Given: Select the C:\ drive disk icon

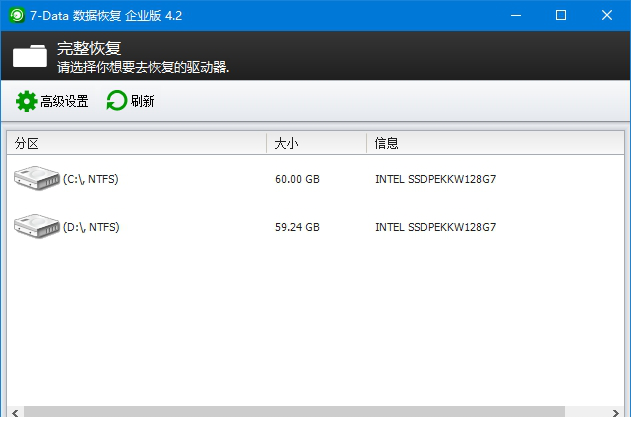Looking at the screenshot, I should click(37, 178).
